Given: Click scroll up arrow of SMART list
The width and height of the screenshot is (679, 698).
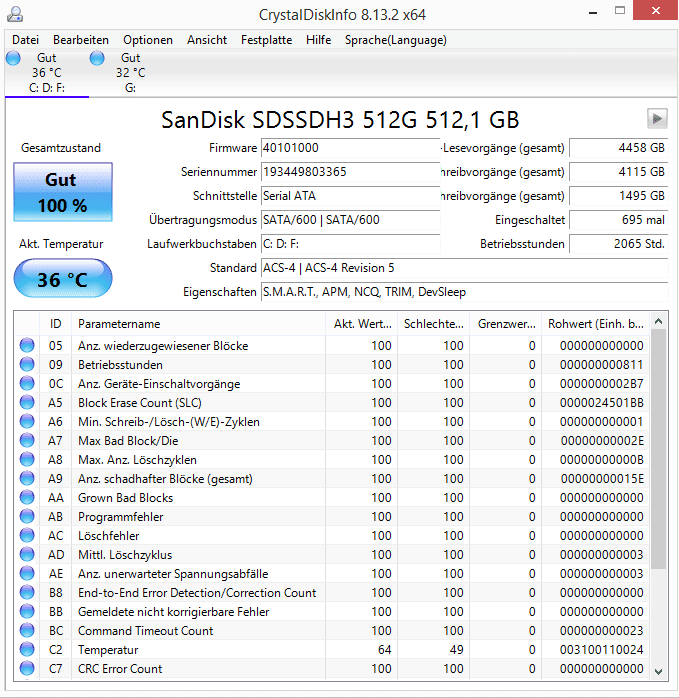Looking at the screenshot, I should [659, 321].
